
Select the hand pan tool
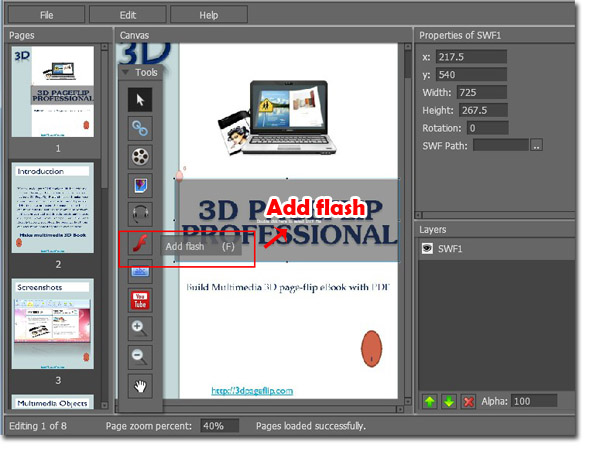tap(140, 386)
